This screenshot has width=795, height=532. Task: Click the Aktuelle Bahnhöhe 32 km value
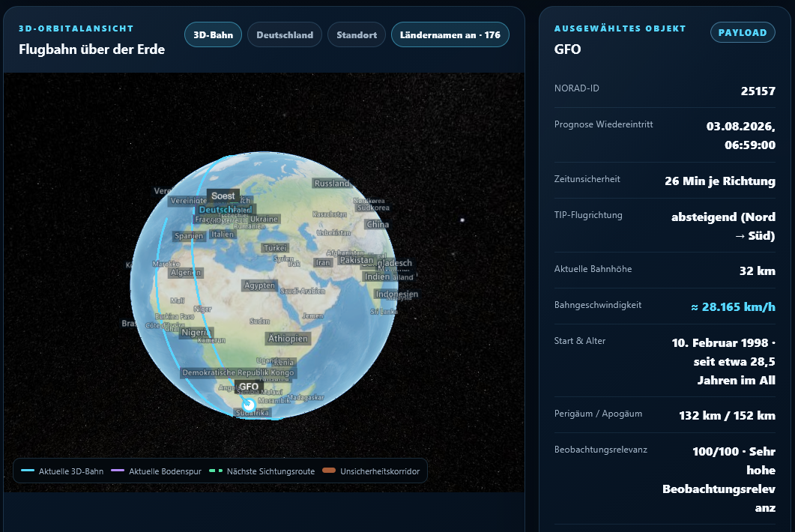757,270
